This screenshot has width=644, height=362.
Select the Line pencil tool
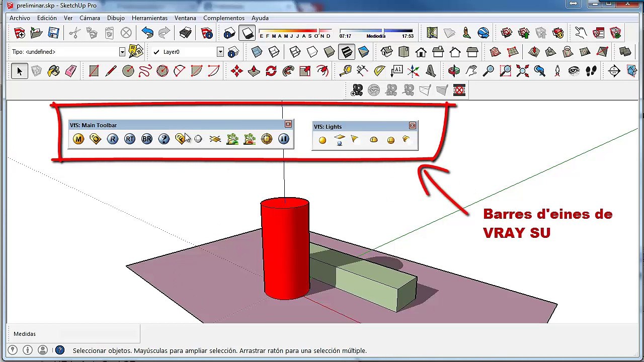click(111, 71)
